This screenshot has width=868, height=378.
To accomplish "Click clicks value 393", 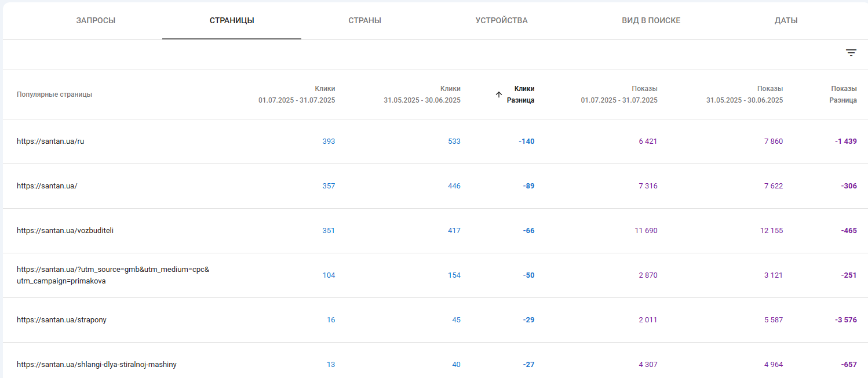I will [x=329, y=141].
